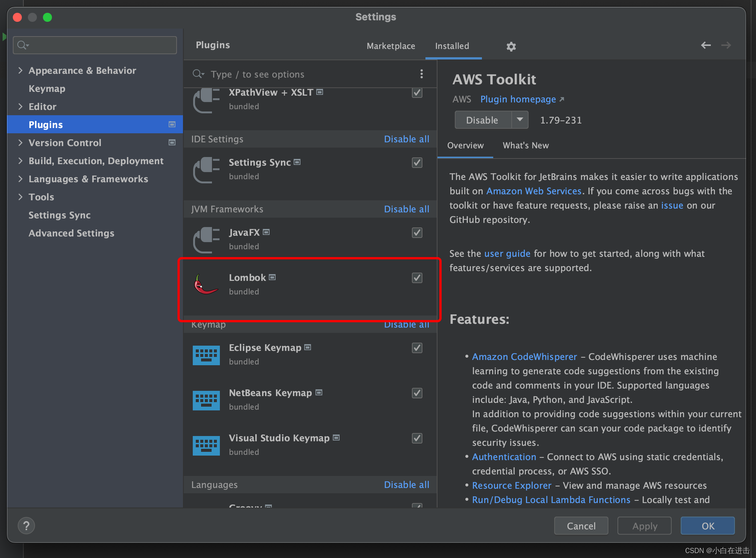The height and width of the screenshot is (558, 756).
Task: Toggle the Settings Sync plugin checkbox
Action: click(417, 163)
